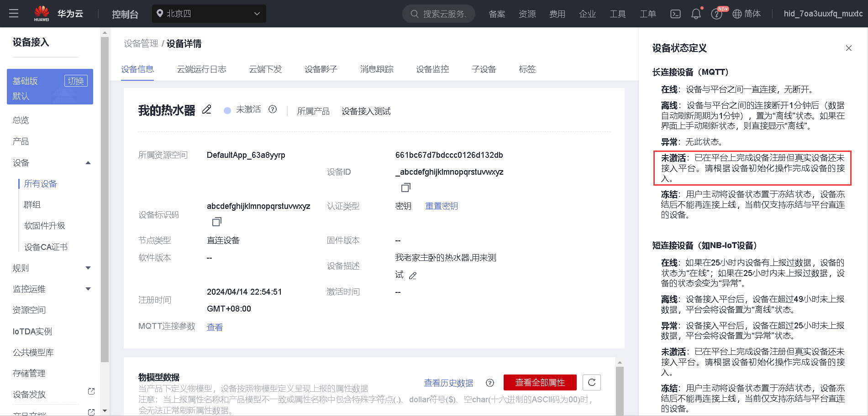Screen dimensions: 868x416
Task: Open the 标签 tab
Action: click(x=527, y=69)
